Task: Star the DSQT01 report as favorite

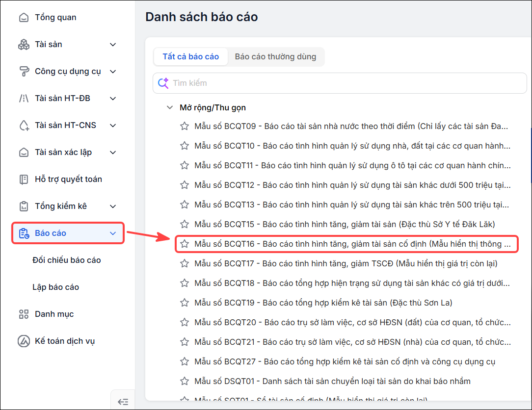Action: 185,381
